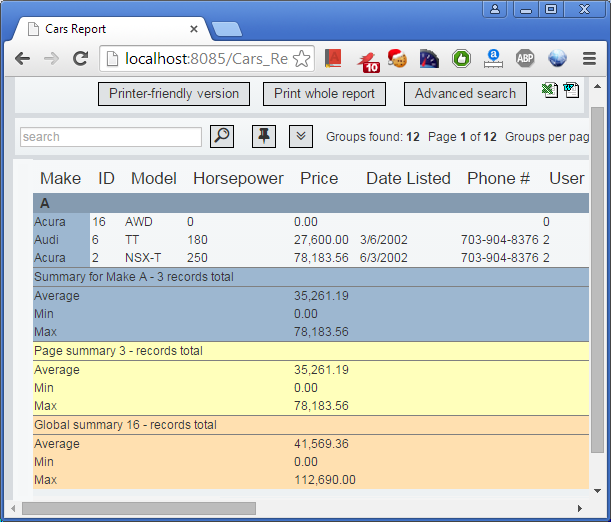Click price 27,600.00
The image size is (611, 522).
(x=321, y=240)
